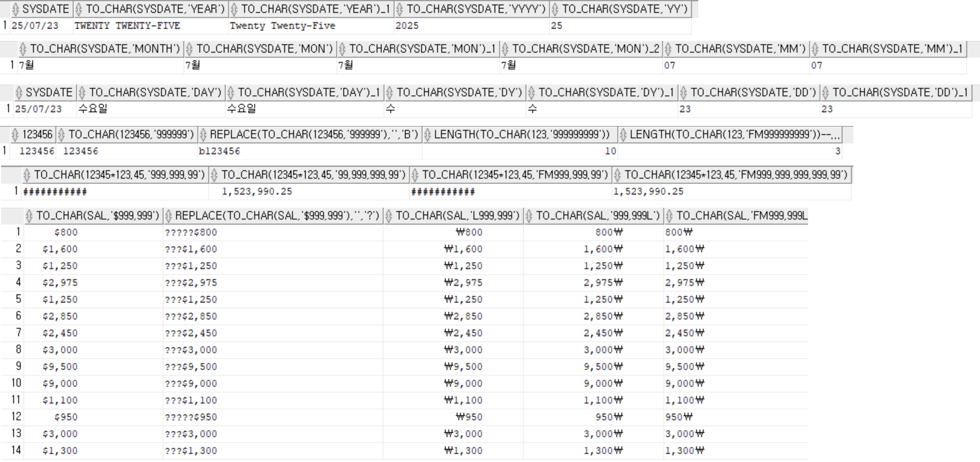Click sort icon beside TO_CHAR(SYSDATE,'DAY') header
The image size is (980, 462).
[82, 92]
